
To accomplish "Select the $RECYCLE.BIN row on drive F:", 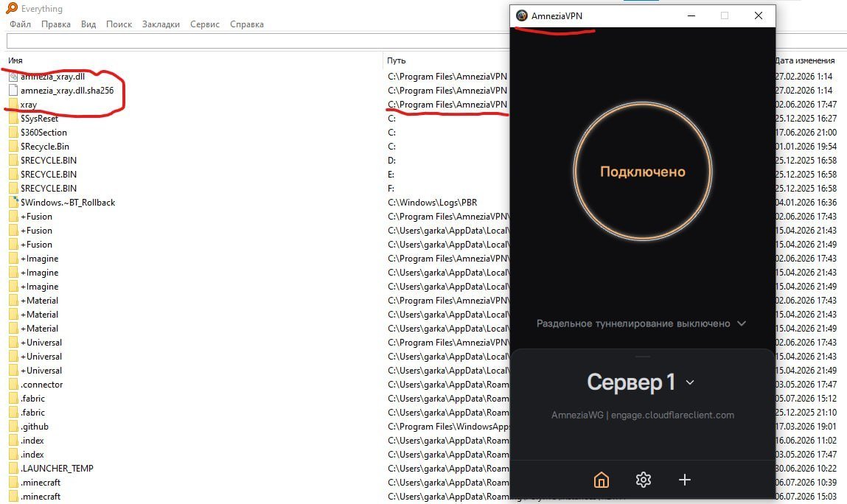I will 49,189.
